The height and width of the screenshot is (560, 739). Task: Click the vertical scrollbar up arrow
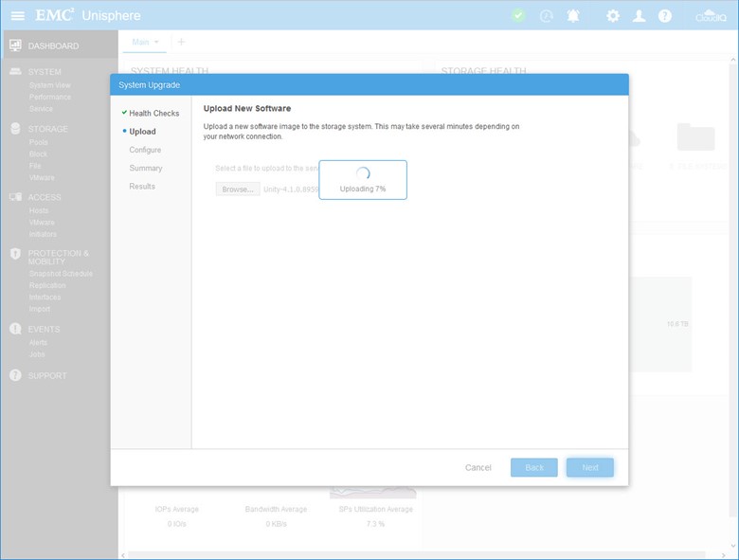click(733, 61)
